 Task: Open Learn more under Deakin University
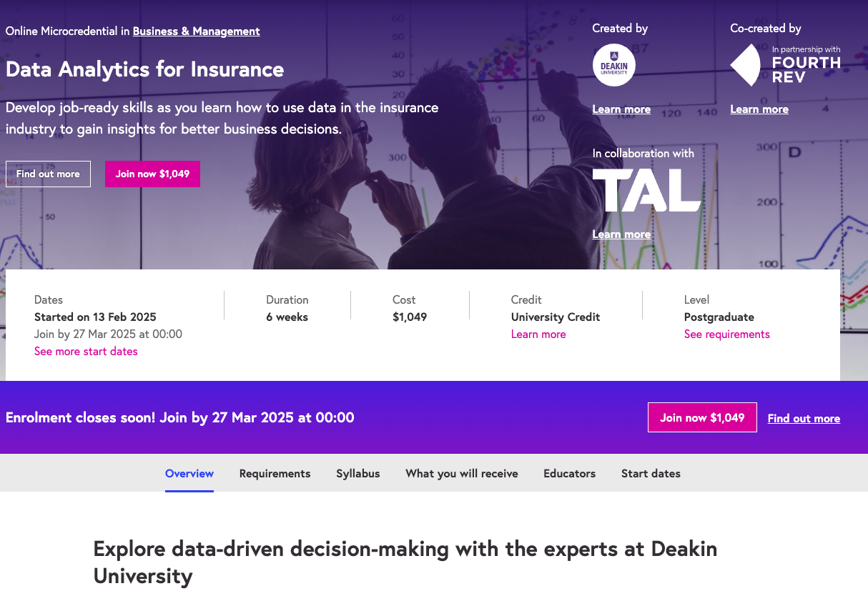click(x=621, y=109)
